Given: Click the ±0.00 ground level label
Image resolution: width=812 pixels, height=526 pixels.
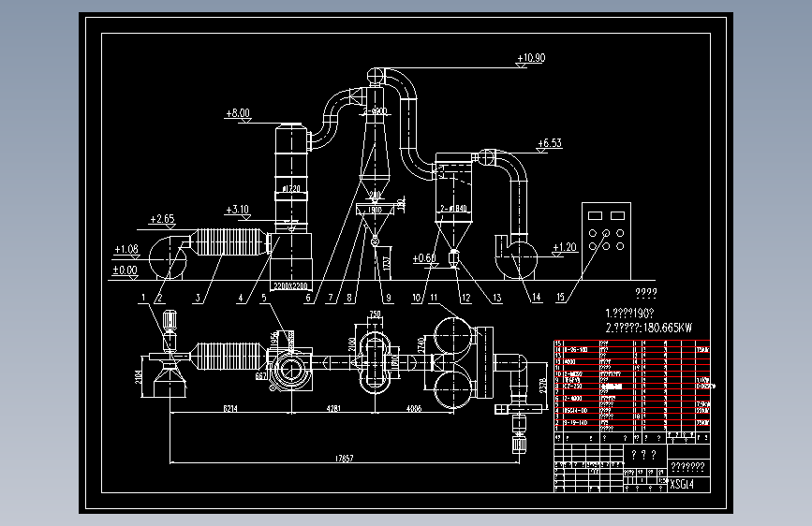Looking at the screenshot, I should pyautogui.click(x=125, y=270).
